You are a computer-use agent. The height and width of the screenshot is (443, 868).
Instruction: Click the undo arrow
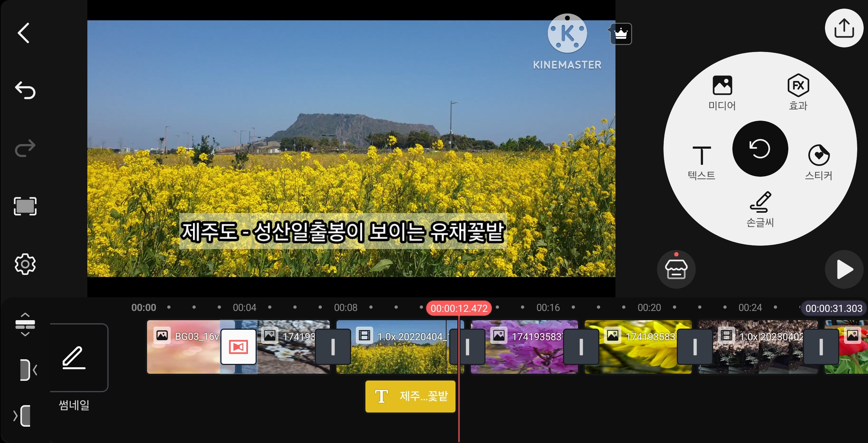[x=25, y=90]
